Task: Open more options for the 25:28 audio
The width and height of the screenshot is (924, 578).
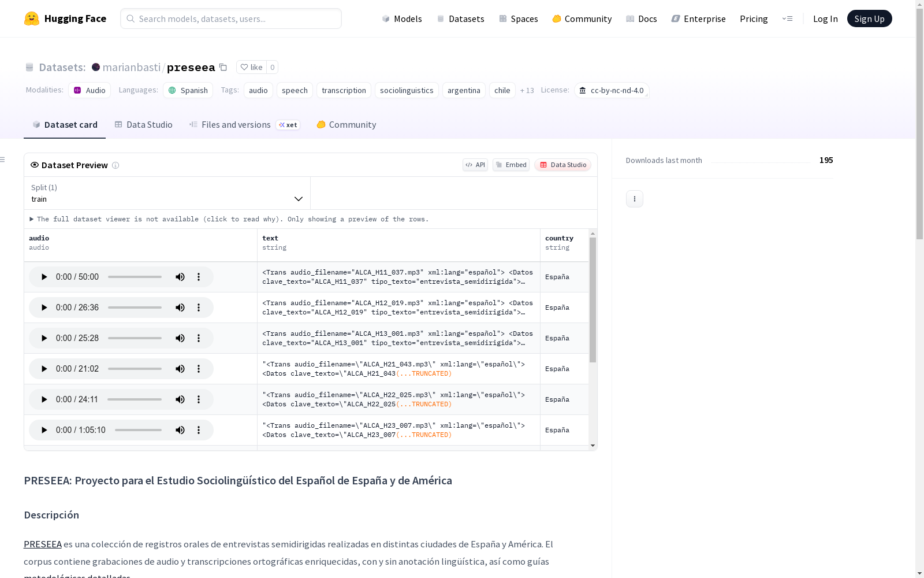Action: 199,338
